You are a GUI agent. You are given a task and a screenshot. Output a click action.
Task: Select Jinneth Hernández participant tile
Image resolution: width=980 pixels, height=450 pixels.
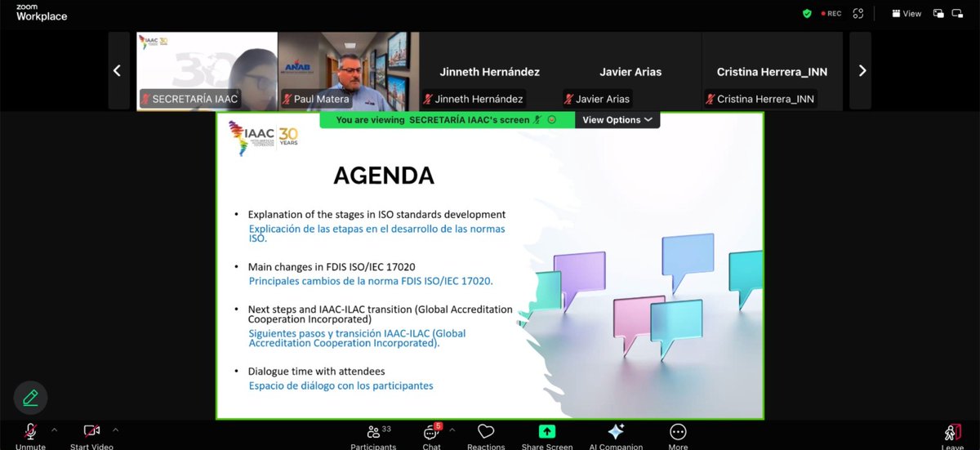[490, 71]
